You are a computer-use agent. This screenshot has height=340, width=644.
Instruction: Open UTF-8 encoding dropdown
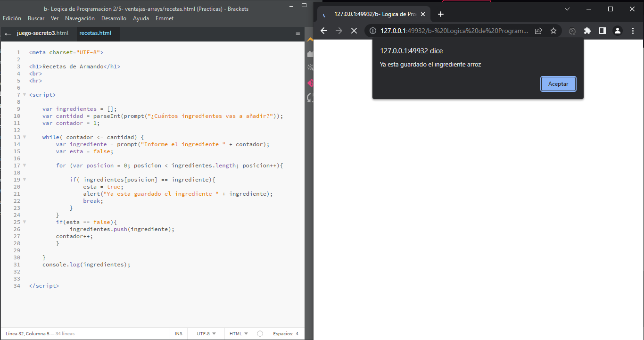(x=206, y=333)
